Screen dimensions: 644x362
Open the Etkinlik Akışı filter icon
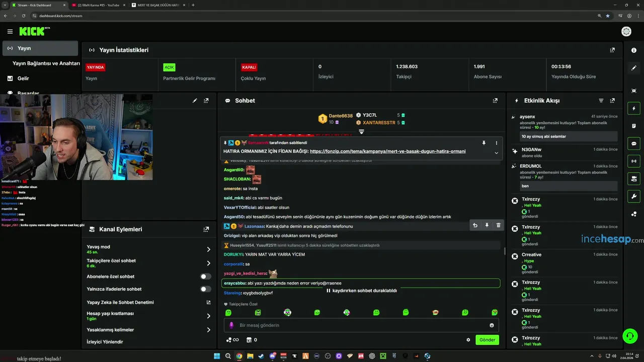601,101
